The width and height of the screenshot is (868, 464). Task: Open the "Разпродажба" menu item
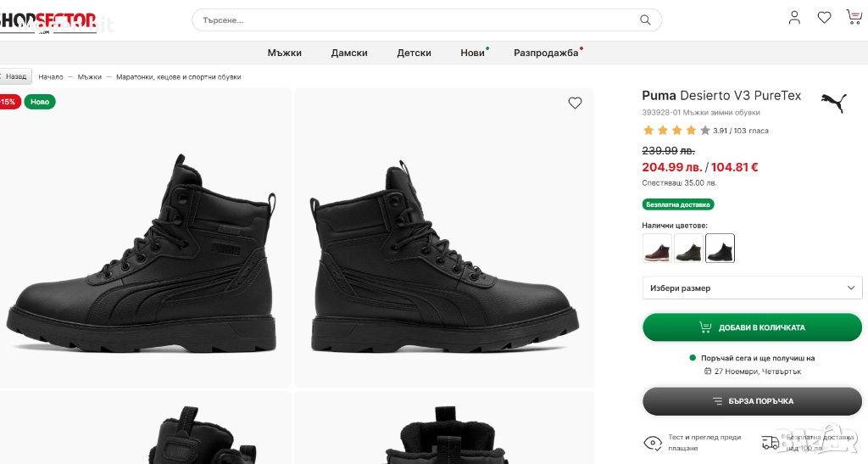coord(546,53)
